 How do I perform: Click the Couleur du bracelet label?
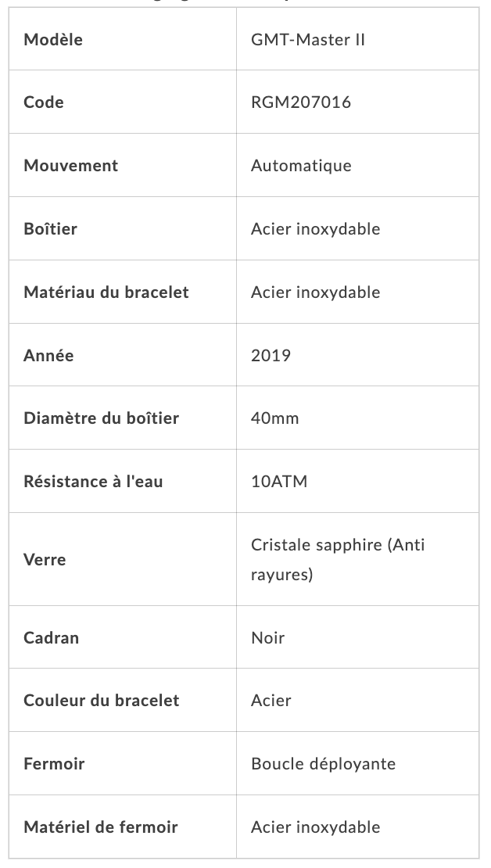[102, 701]
